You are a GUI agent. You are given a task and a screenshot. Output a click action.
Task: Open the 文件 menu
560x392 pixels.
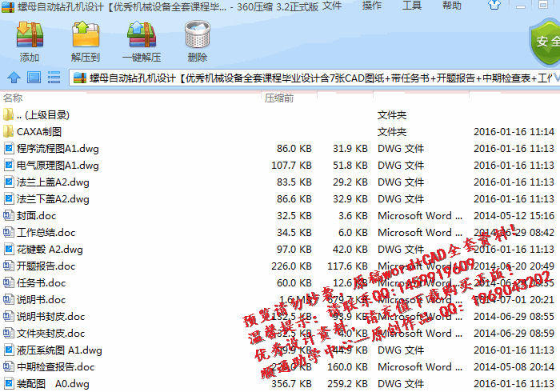point(332,6)
